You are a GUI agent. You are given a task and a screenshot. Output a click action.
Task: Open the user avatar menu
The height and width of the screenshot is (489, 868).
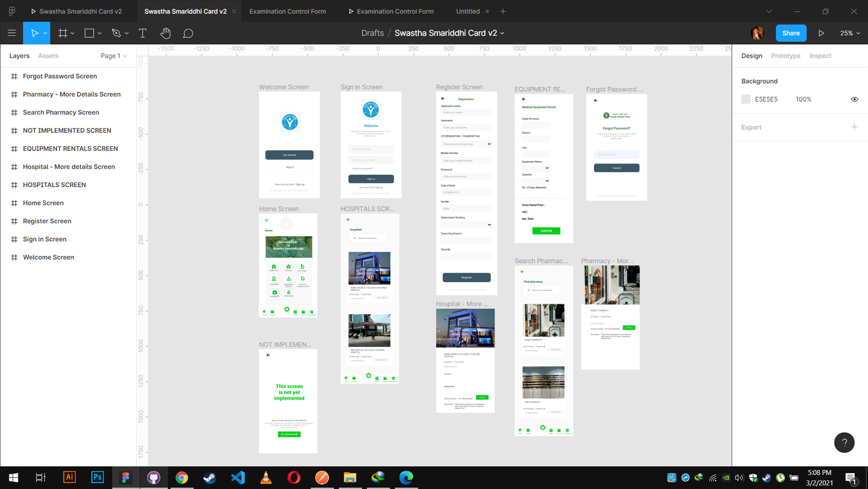757,33
